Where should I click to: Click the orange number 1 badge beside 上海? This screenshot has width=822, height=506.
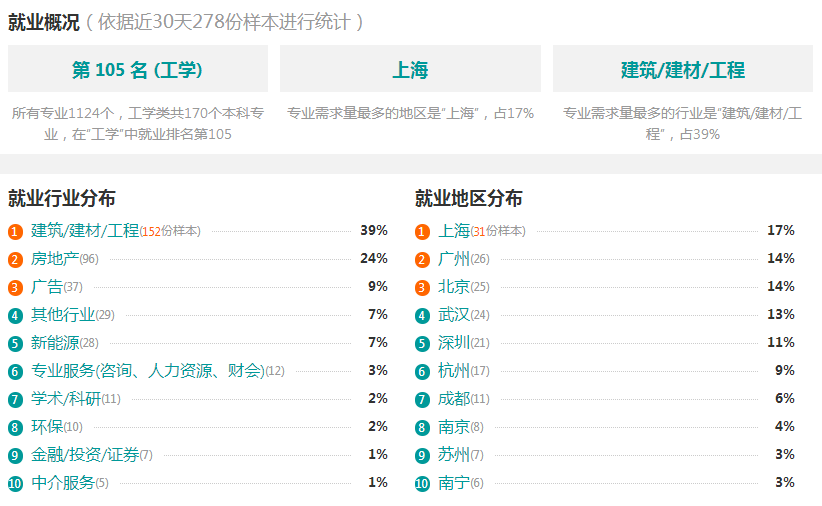click(422, 231)
